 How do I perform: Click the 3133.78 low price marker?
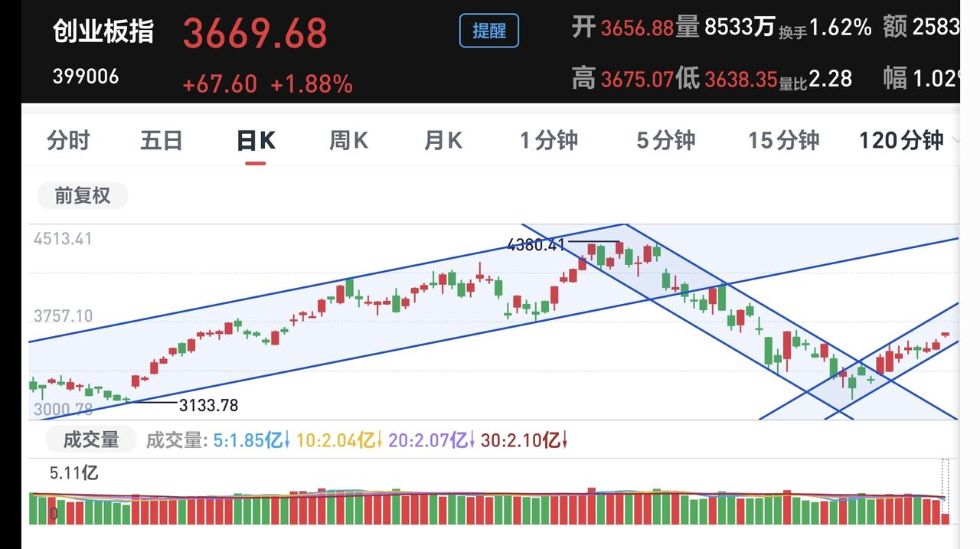click(208, 405)
